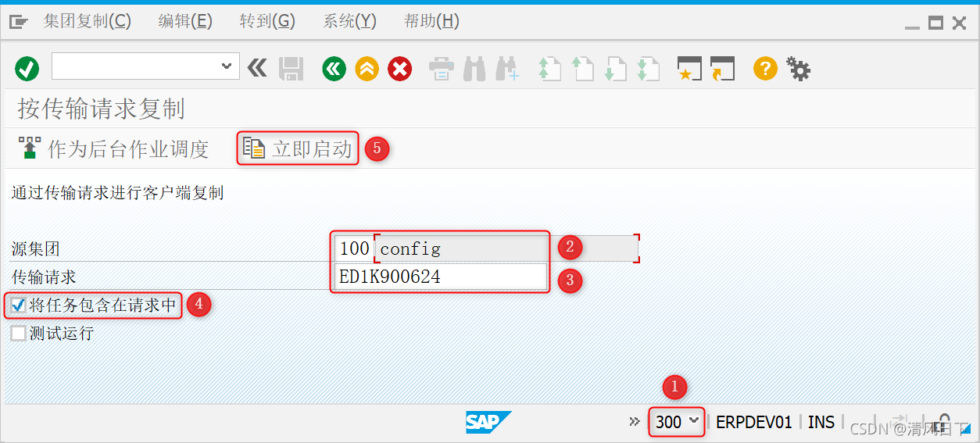Go to Previous Page icon

583,69
